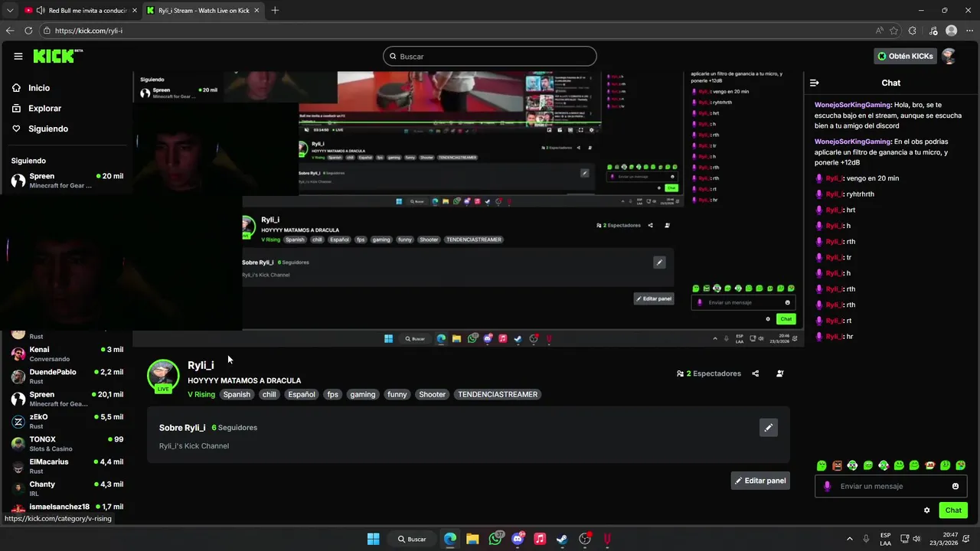Click the Shooter tag
Image resolution: width=980 pixels, height=551 pixels.
[x=432, y=395]
